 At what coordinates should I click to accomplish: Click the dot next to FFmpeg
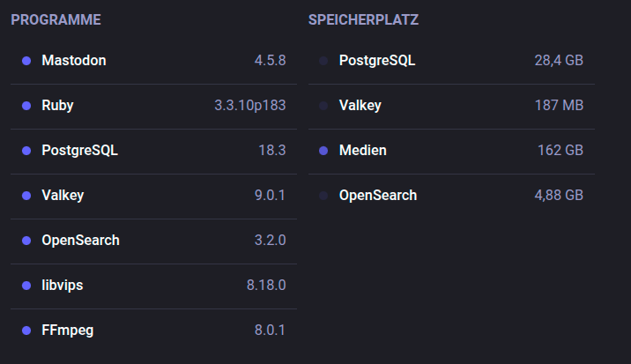click(26, 331)
